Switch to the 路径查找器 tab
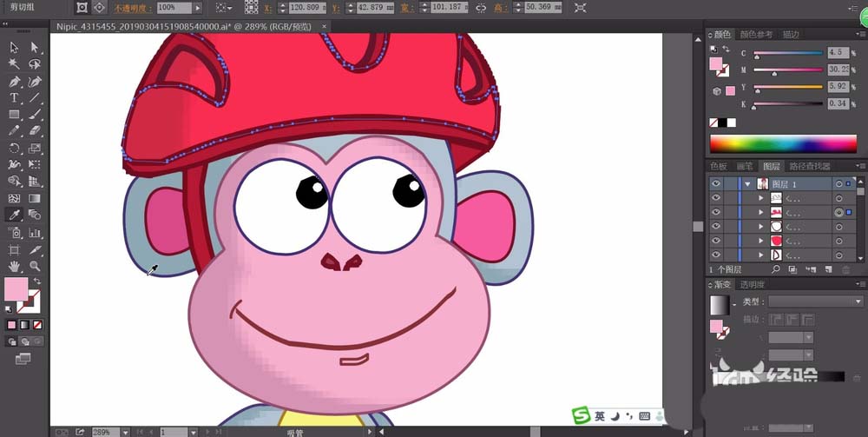868x437 pixels. click(x=810, y=166)
